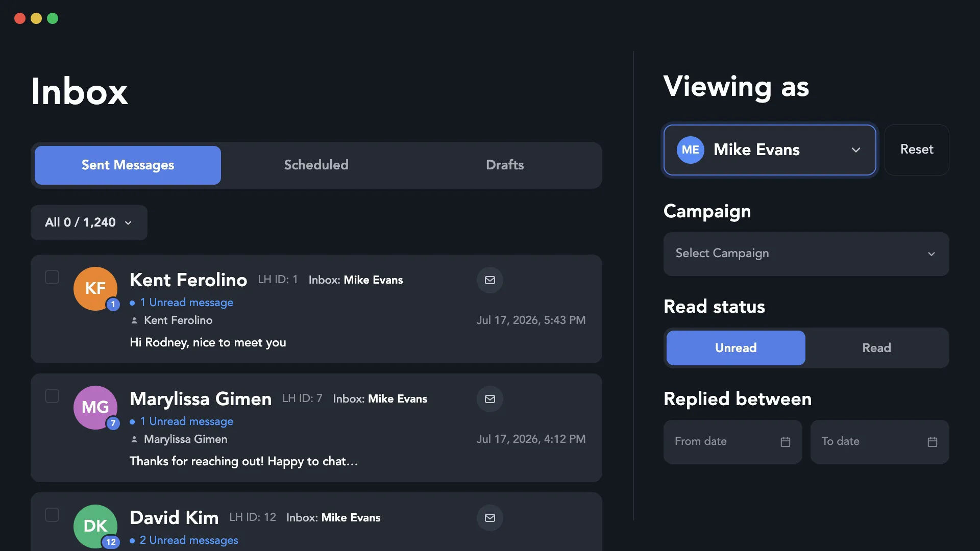This screenshot has width=980, height=551.
Task: Expand the All 0 / 1,240 selection dropdown
Action: (x=89, y=222)
